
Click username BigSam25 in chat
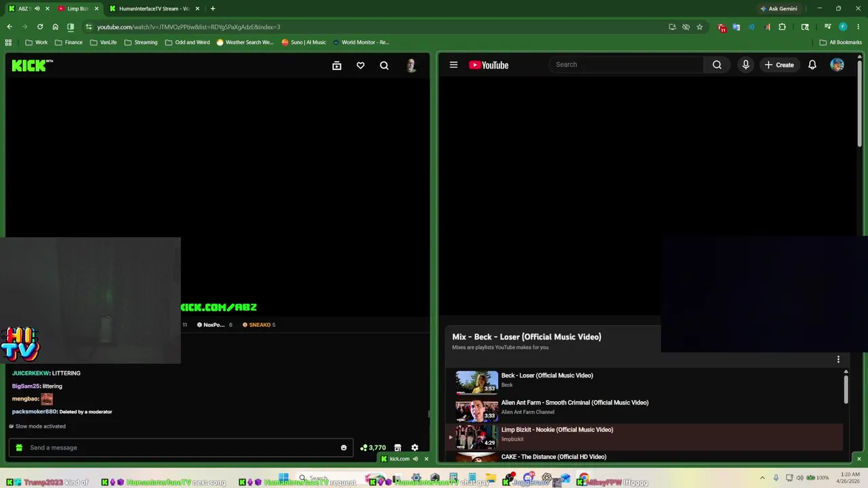pos(26,386)
